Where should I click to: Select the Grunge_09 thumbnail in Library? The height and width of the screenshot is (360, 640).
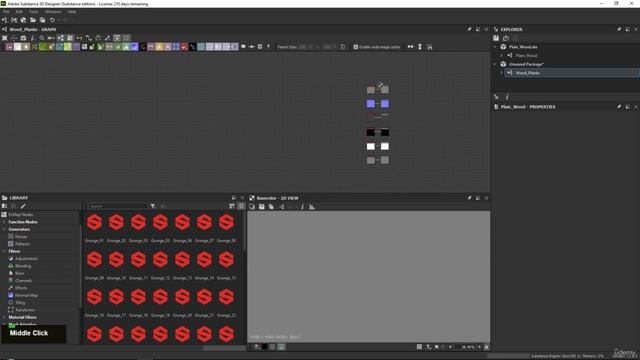click(94, 260)
